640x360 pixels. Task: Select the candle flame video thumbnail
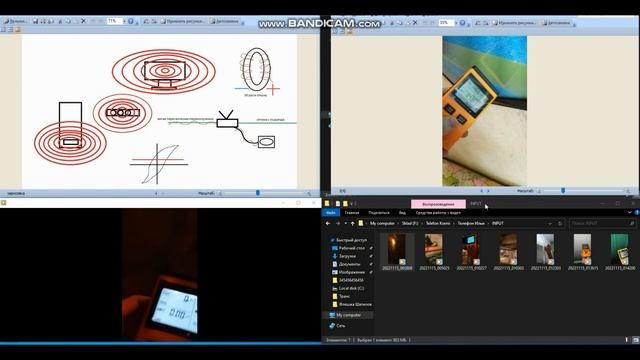(397, 249)
